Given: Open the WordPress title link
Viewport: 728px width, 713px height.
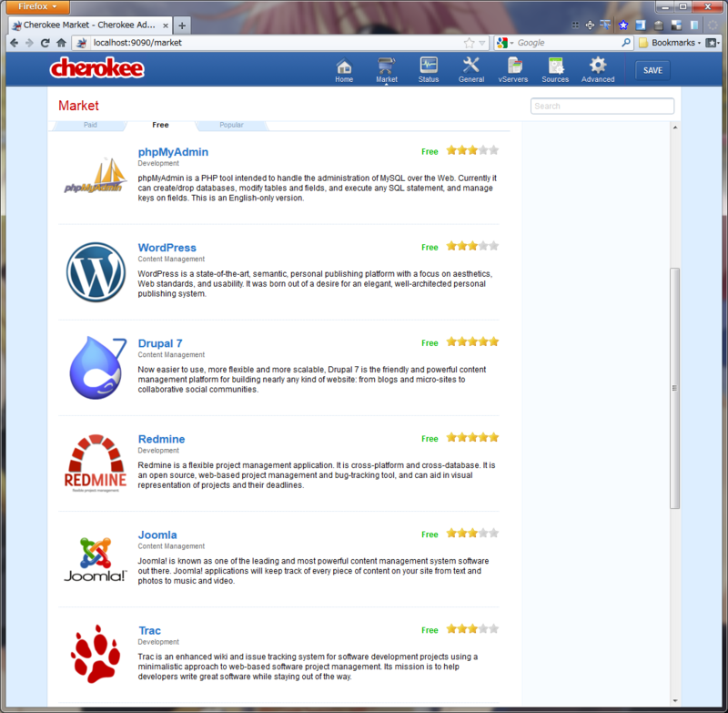Looking at the screenshot, I should [167, 248].
